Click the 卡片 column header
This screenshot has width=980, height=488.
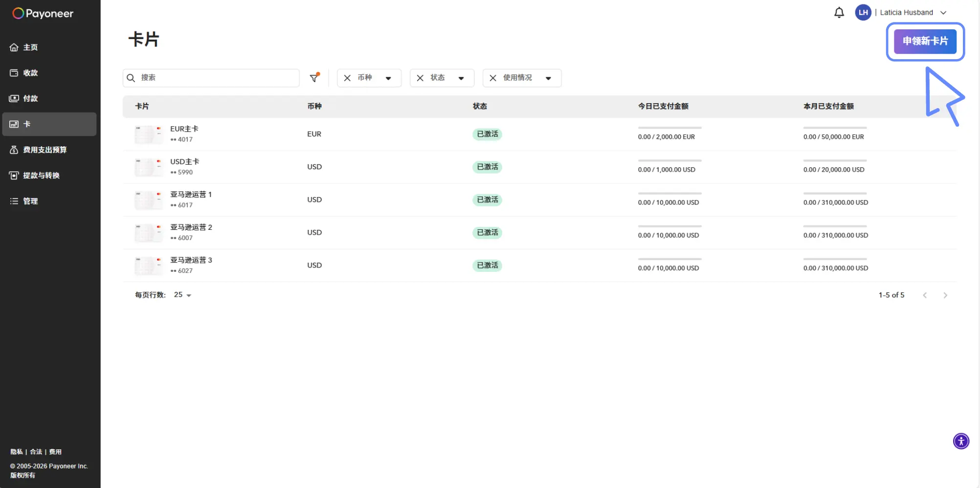(142, 106)
